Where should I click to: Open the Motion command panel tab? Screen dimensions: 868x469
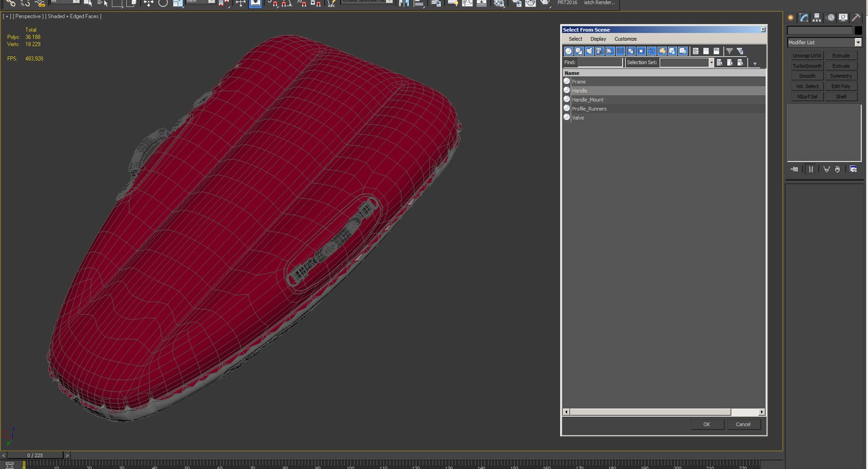tap(830, 18)
